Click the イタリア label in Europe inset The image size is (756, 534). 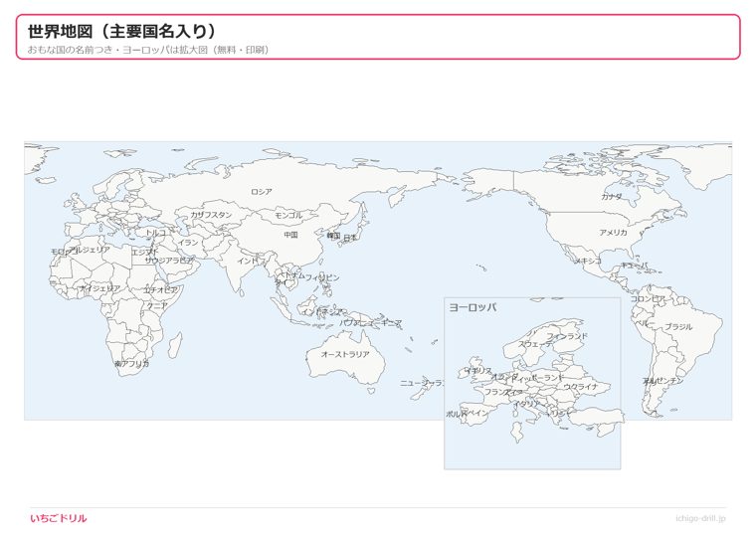(x=527, y=404)
